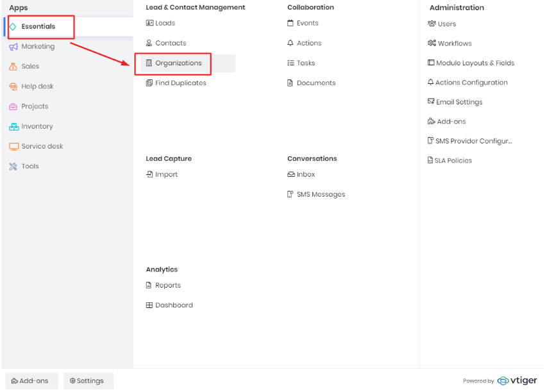Click the Projects briefcase icon
Image resolution: width=545 pixels, height=392 pixels.
(13, 106)
